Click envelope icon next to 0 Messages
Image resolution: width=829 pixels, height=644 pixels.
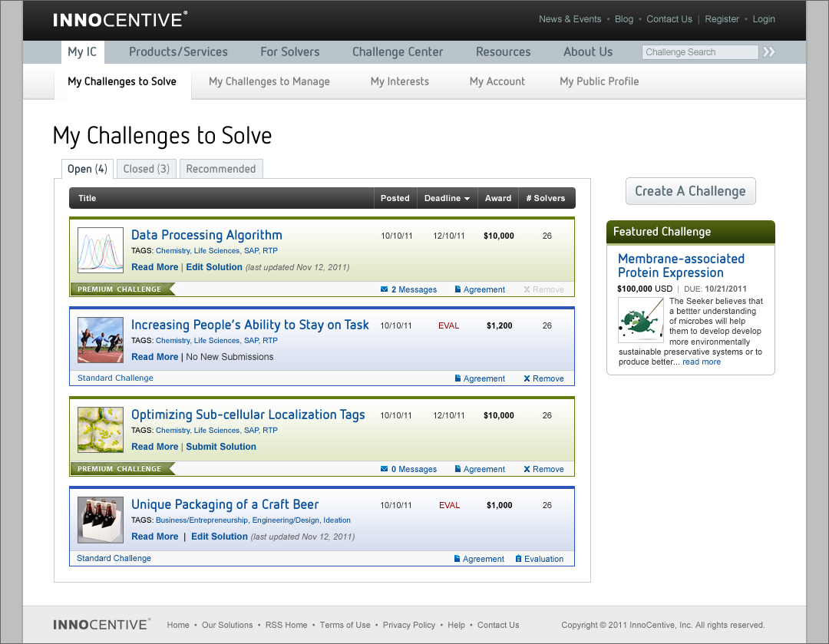(385, 469)
